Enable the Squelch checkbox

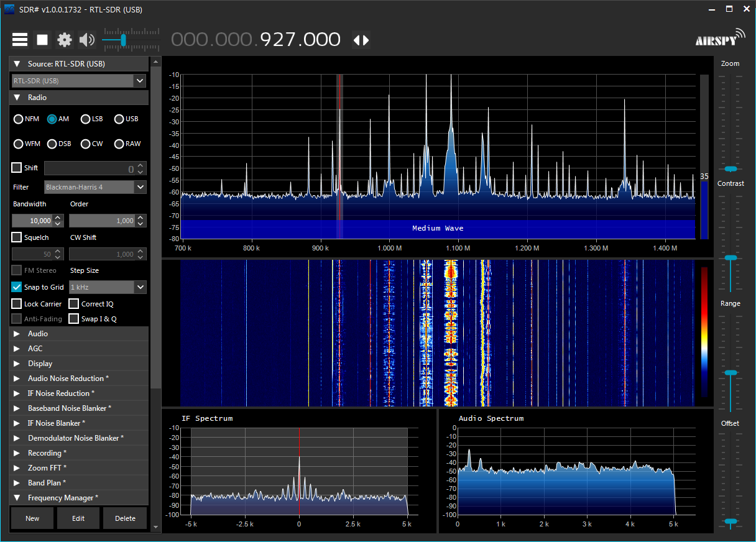pos(17,237)
